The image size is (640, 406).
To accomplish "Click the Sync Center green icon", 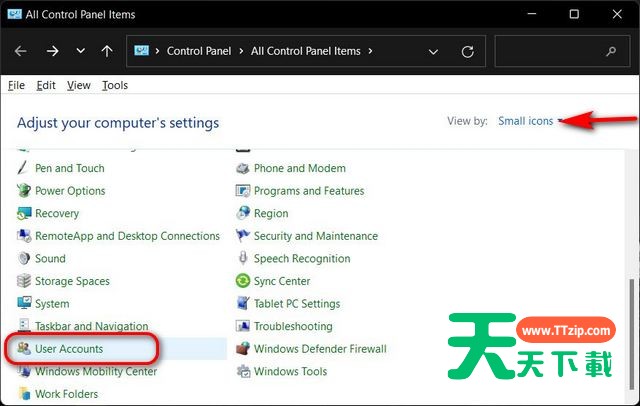I will tap(242, 281).
